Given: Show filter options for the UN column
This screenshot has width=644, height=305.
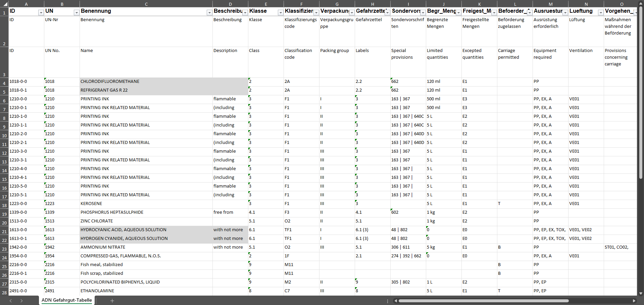Looking at the screenshot, I should click(x=76, y=12).
